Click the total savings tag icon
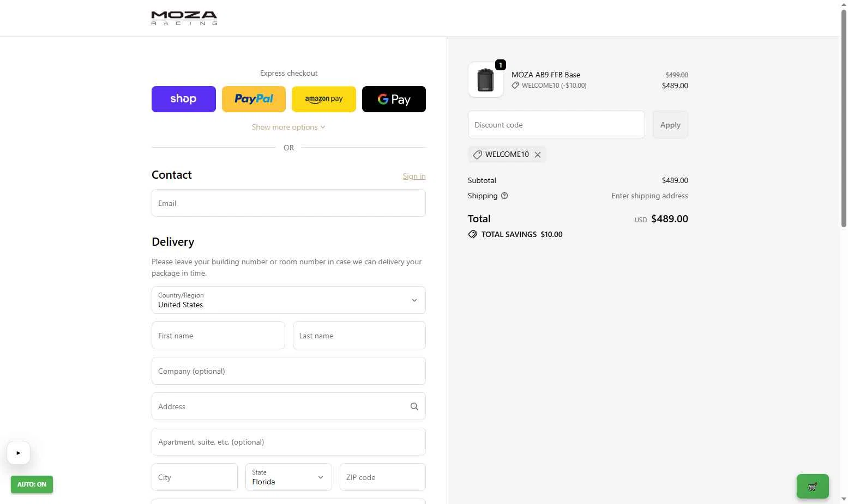Viewport: 848px width, 504px height. click(473, 234)
